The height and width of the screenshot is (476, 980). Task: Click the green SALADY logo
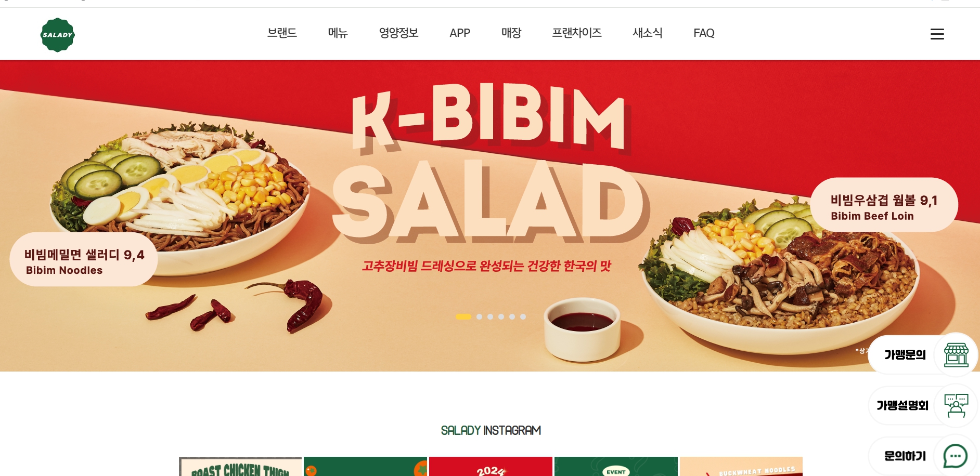pyautogui.click(x=57, y=35)
